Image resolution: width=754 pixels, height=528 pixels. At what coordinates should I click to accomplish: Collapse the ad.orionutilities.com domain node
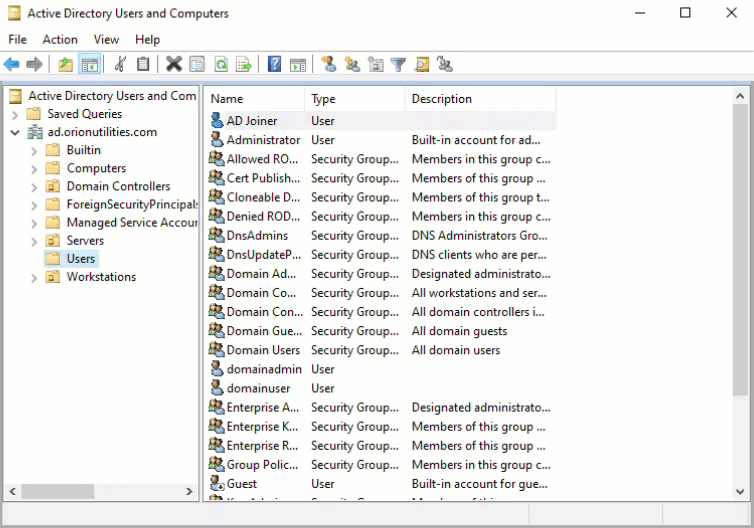click(x=15, y=132)
